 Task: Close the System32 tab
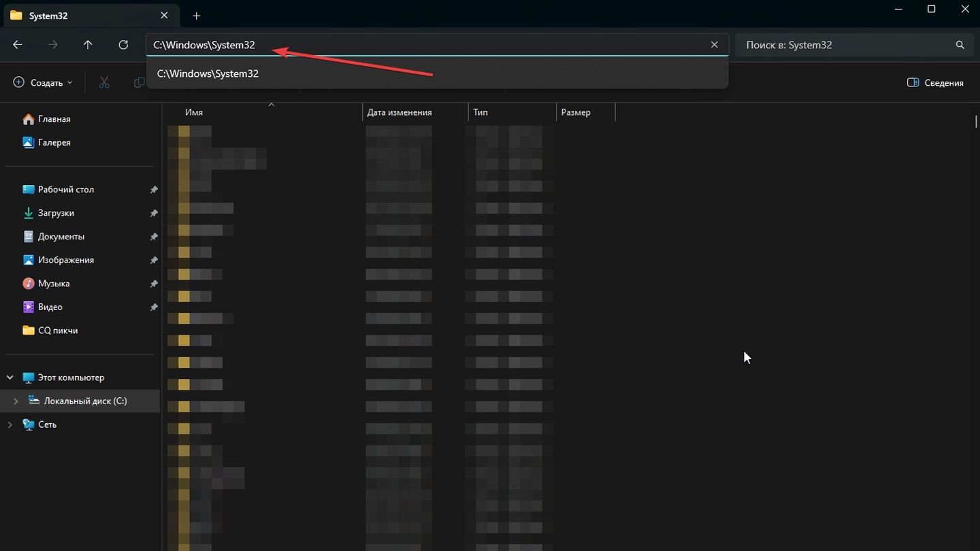coord(164,15)
